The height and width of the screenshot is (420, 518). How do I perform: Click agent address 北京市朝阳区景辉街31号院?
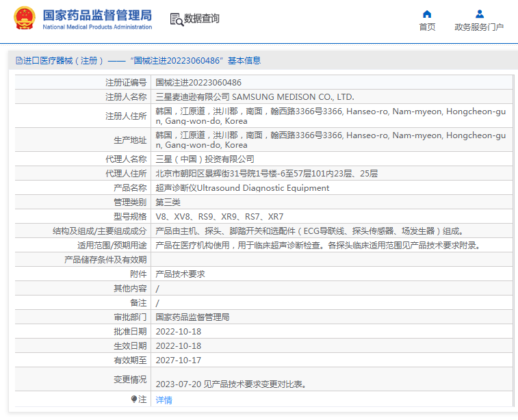pos(267,173)
